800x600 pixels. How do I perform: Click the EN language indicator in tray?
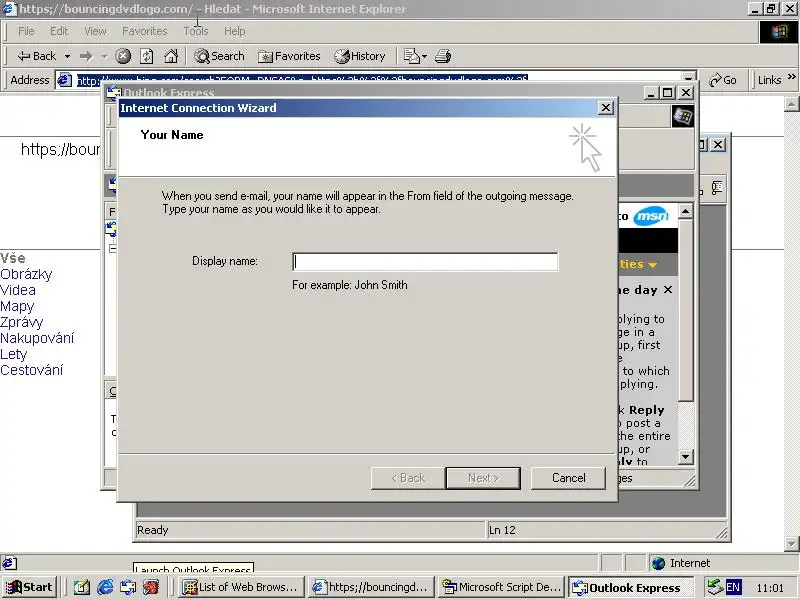(x=733, y=587)
